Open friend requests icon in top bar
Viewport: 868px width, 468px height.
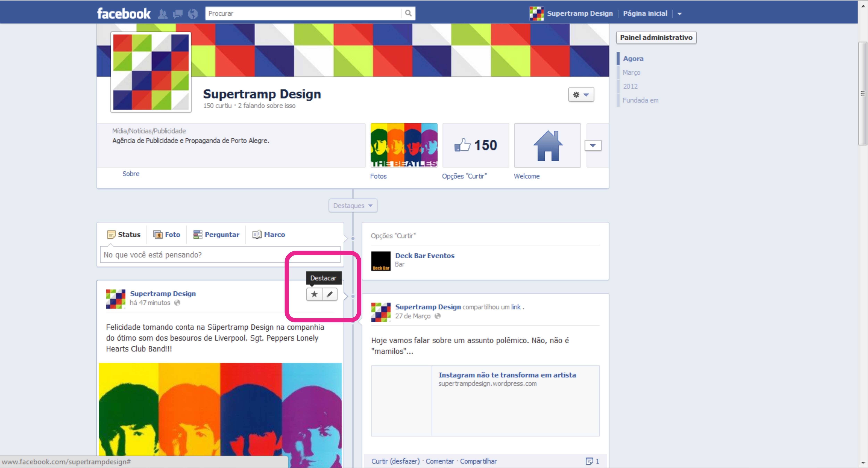163,14
